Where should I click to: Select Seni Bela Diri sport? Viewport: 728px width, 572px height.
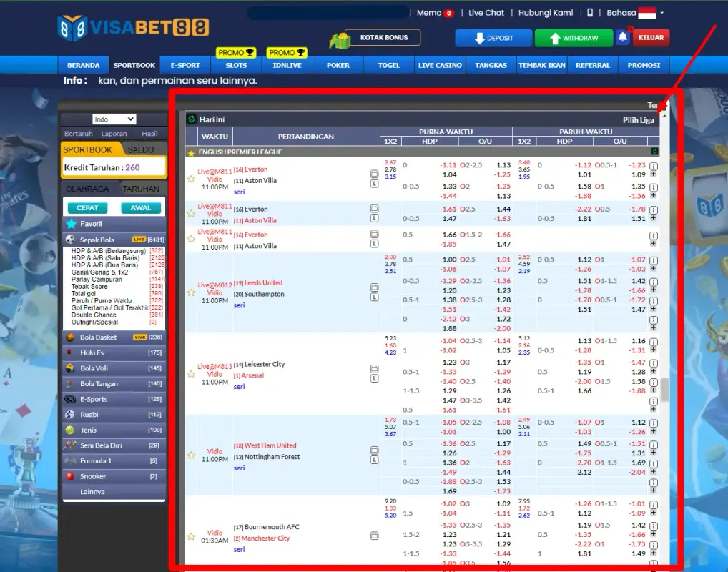114,445
